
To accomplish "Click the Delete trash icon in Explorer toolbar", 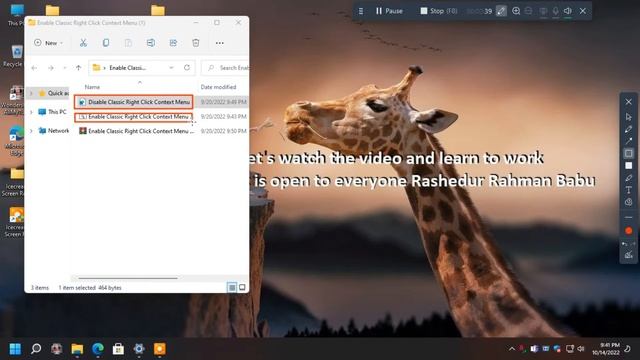I will click(196, 43).
